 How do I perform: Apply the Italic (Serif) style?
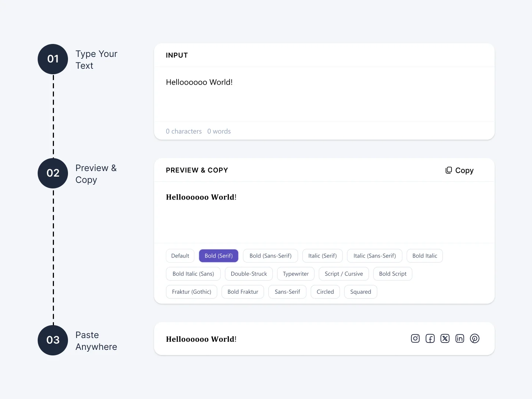tap(323, 256)
